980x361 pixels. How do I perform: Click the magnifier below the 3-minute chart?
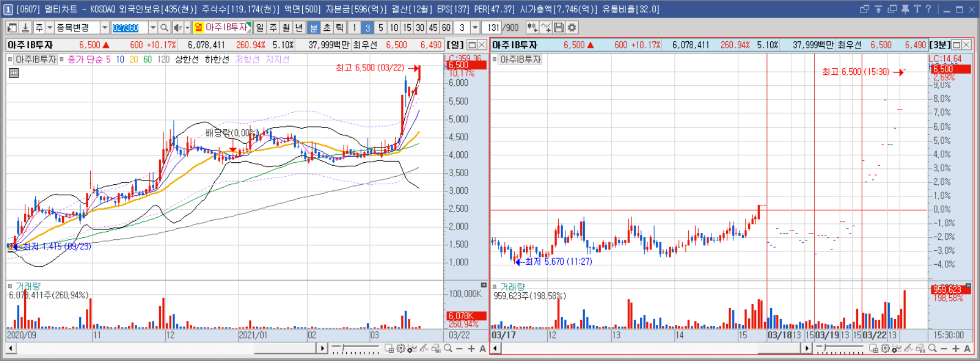[933, 348]
